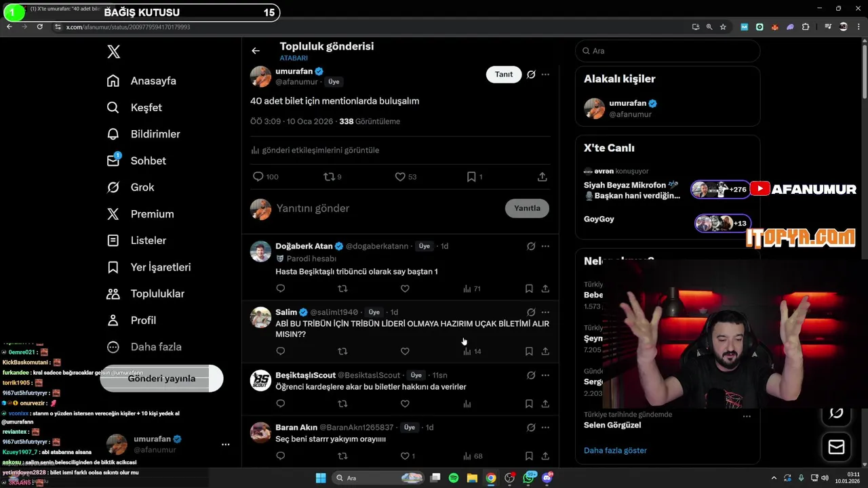Open Salim reply options menu

[545, 312]
